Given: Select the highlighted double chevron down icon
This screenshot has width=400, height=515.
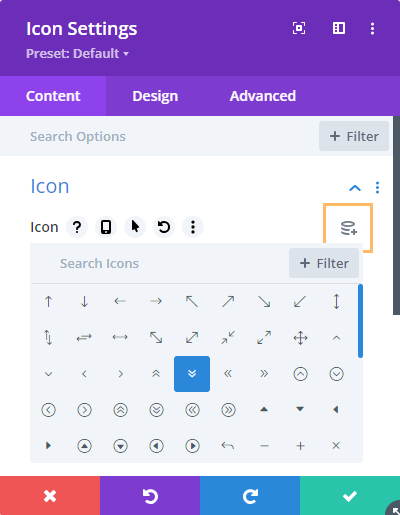Looking at the screenshot, I should click(192, 374).
